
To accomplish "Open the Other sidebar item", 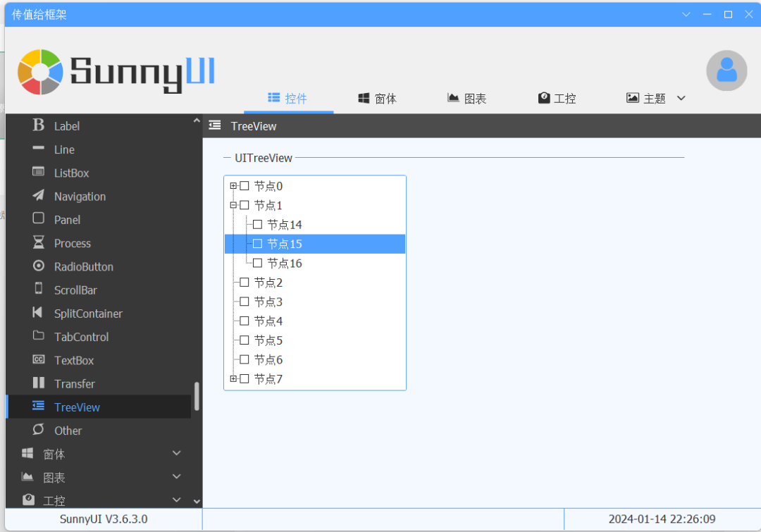I will click(x=68, y=431).
